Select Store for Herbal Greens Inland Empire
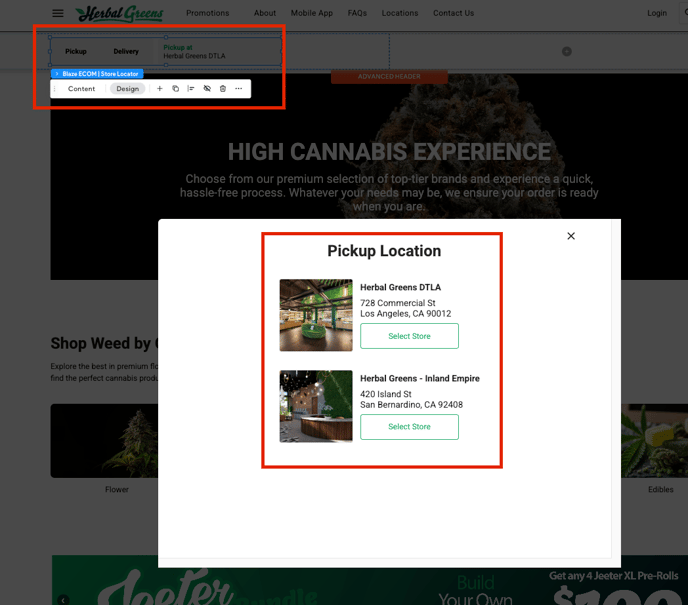This screenshot has width=688, height=605. pos(409,427)
